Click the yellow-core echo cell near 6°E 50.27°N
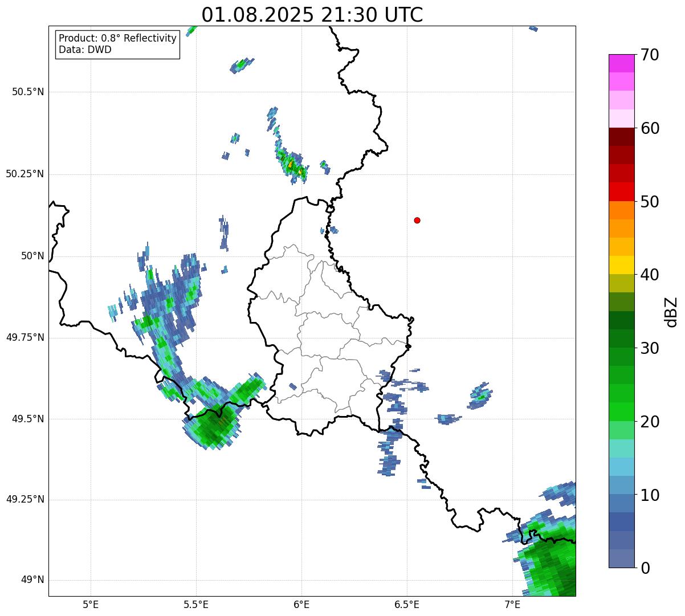Screen dimensions: 685x616 tap(292, 164)
